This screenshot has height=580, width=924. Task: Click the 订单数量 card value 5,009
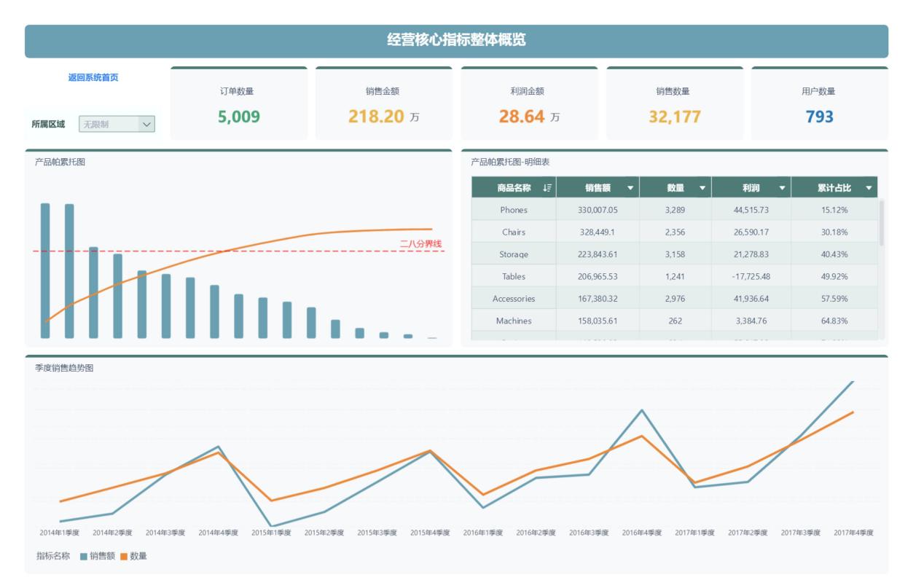pos(239,117)
